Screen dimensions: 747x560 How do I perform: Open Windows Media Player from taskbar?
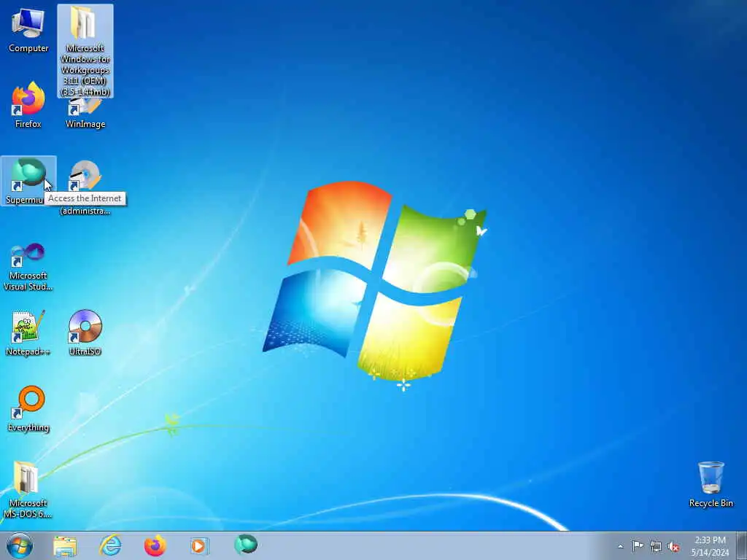pos(198,545)
